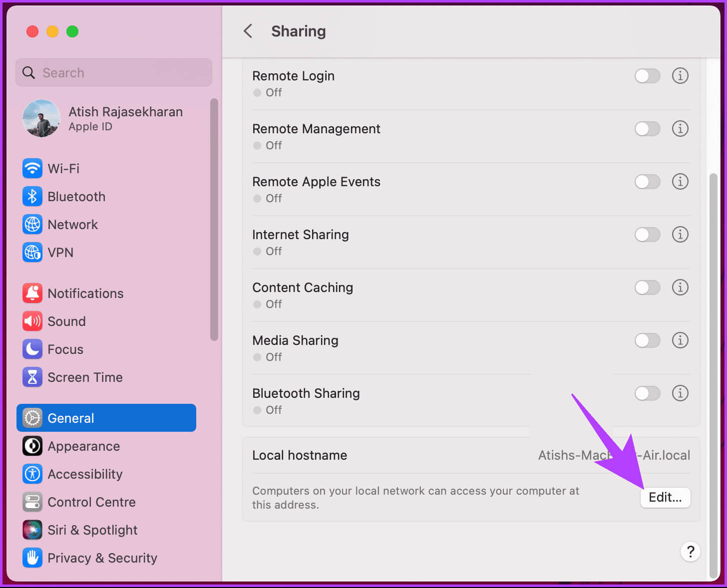Screen dimensions: 727x588
Task: Open Notifications bell icon in sidebar
Action: (x=32, y=294)
